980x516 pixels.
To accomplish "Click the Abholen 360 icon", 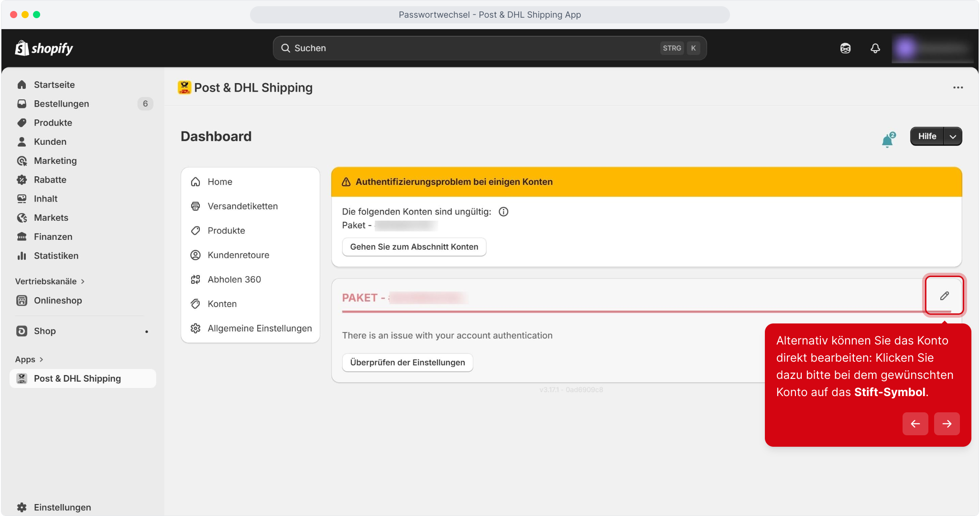I will pyautogui.click(x=196, y=279).
